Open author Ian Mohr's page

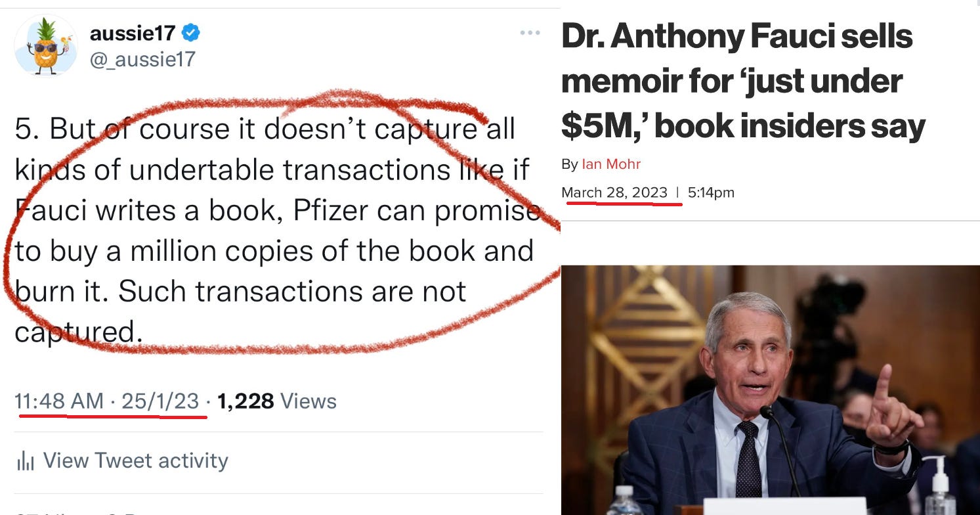click(611, 164)
